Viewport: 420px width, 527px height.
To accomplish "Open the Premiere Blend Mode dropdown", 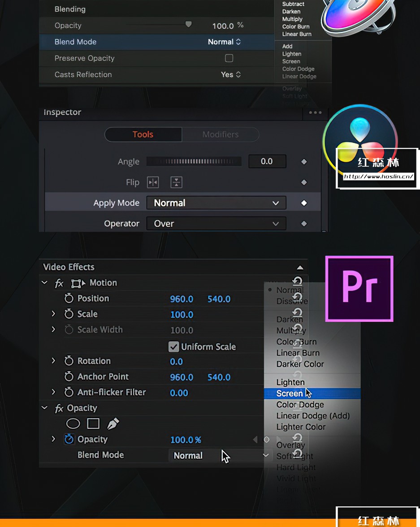I will (220, 455).
